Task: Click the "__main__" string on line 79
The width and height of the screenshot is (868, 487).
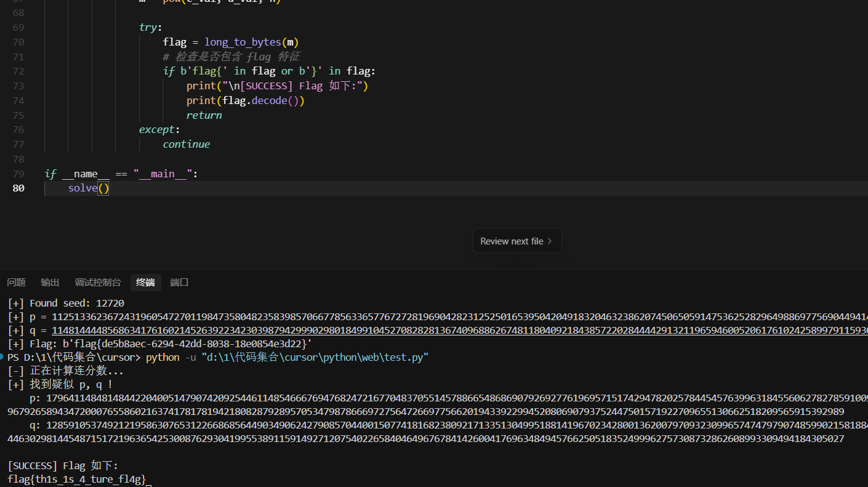Action: point(163,174)
